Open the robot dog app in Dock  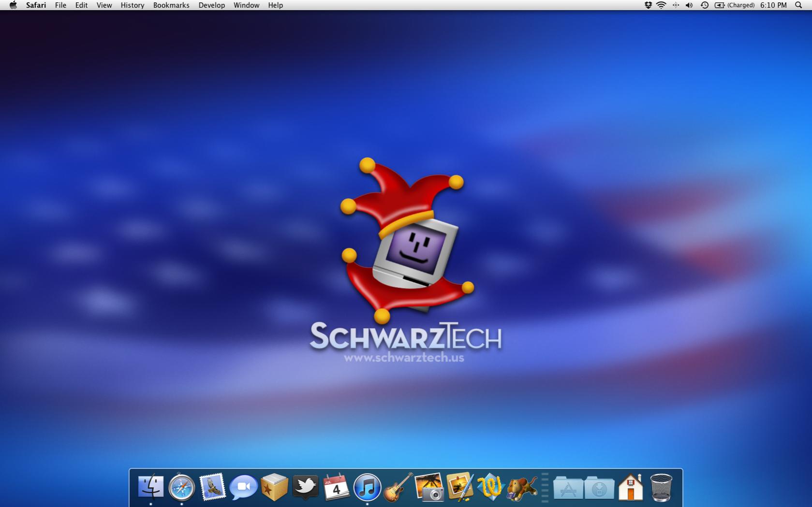coord(522,488)
